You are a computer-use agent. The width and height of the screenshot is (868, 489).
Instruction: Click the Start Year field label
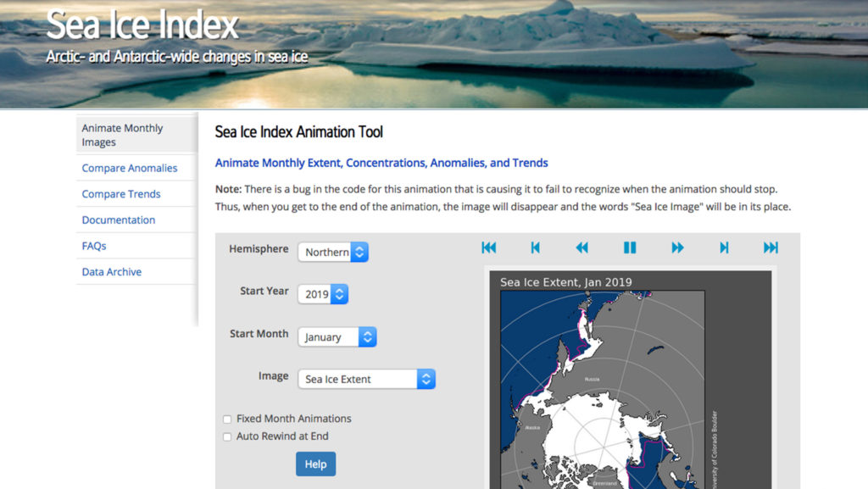click(x=264, y=291)
